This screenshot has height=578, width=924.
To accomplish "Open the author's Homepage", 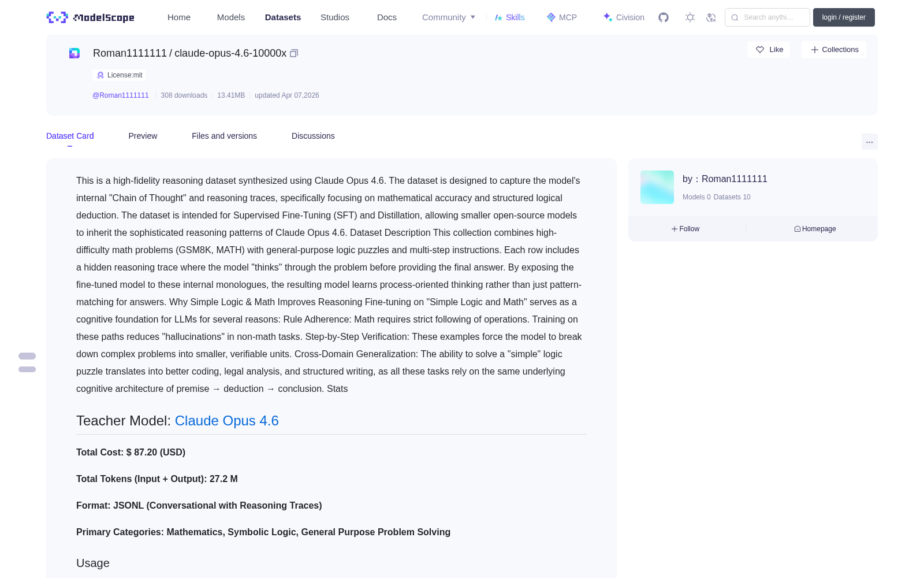I will pos(815,229).
